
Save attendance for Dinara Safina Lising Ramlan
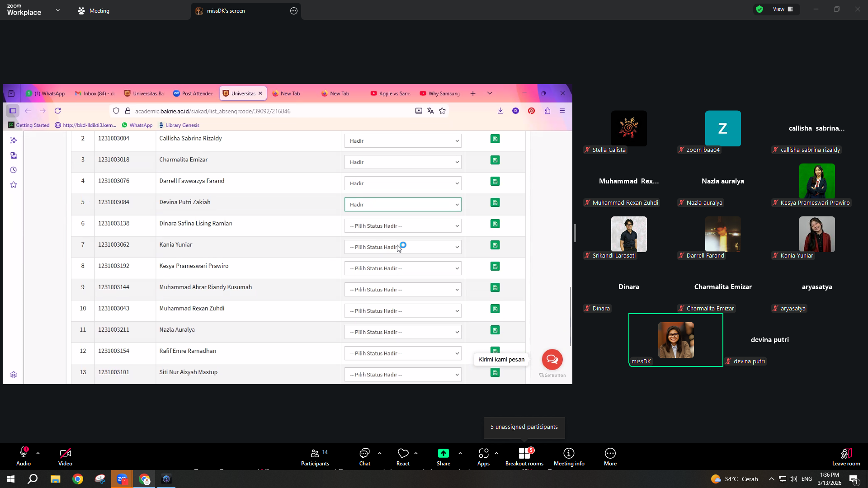pyautogui.click(x=495, y=224)
